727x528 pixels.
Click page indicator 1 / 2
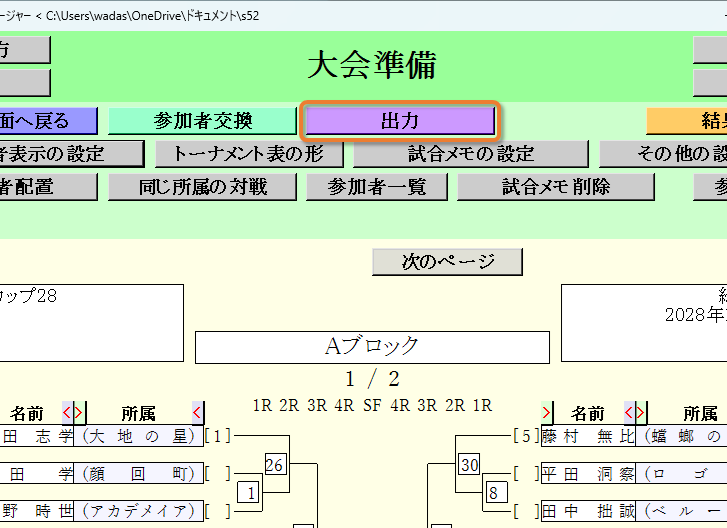click(x=372, y=379)
